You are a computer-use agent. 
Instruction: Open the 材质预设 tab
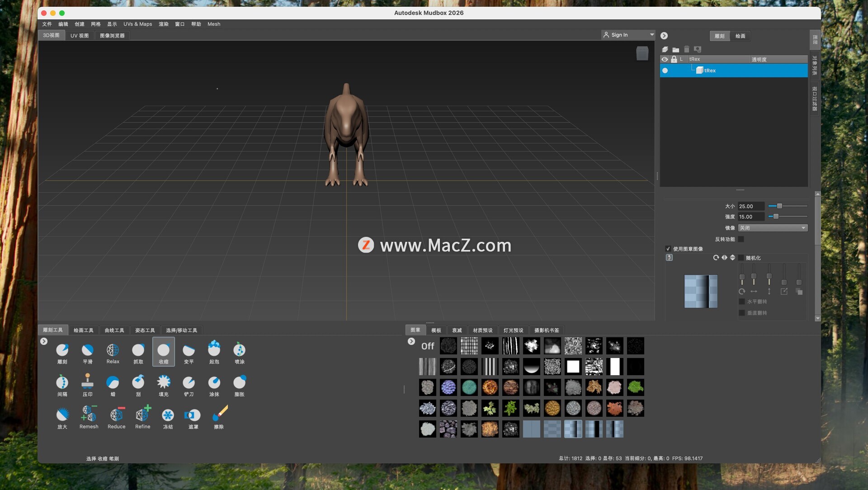483,330
